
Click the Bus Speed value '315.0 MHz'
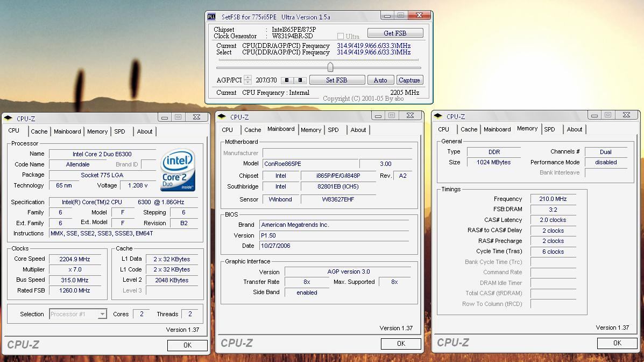point(75,280)
